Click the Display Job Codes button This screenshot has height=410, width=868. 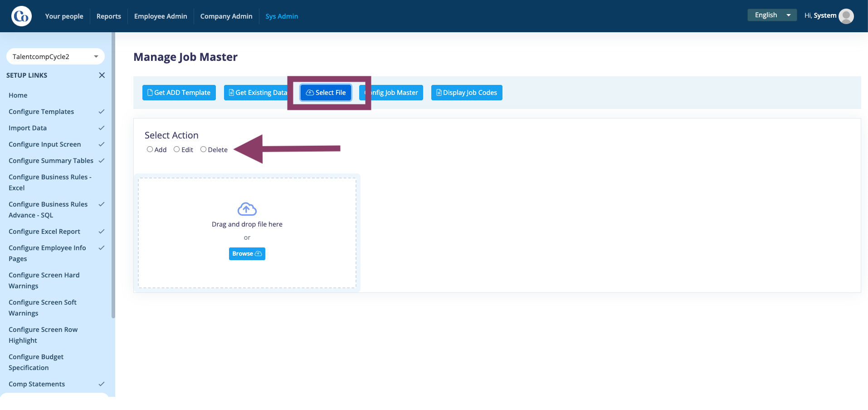click(x=467, y=93)
